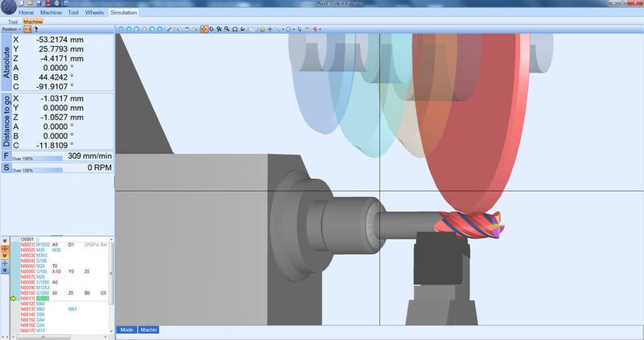
Task: Select the highlighted Machine sub-tab
Action: (x=32, y=22)
